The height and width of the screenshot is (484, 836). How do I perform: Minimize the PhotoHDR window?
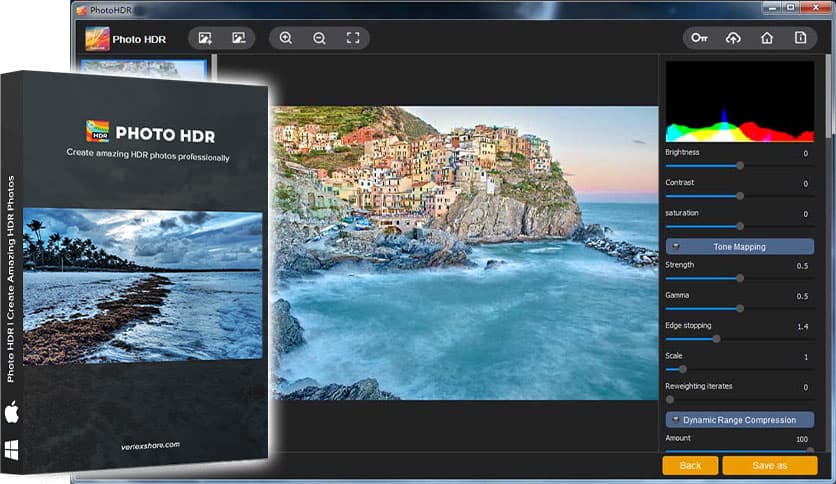[x=772, y=7]
